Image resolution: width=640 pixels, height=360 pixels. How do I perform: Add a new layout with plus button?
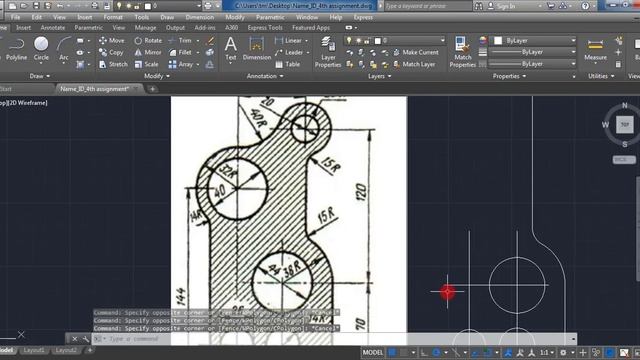90,350
